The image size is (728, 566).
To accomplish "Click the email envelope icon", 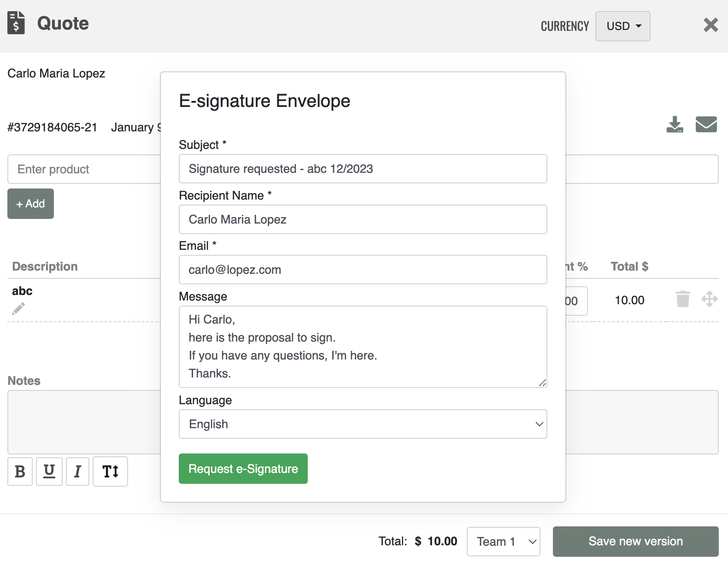I will pyautogui.click(x=706, y=124).
